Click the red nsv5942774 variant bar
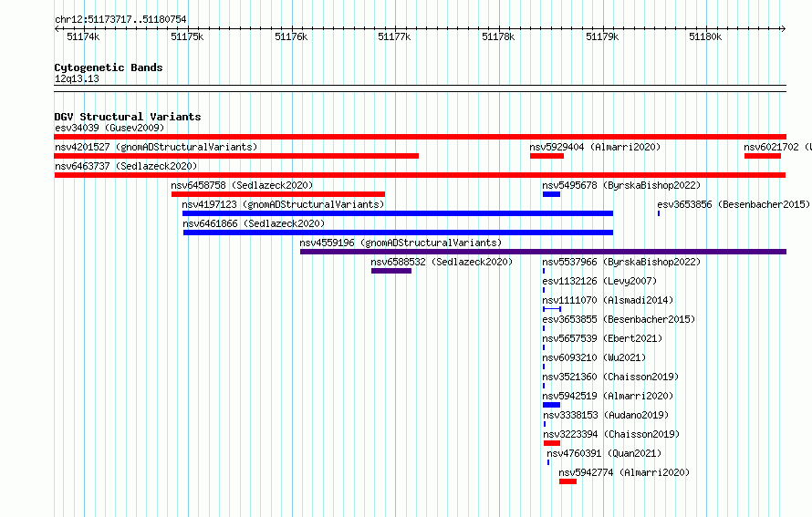This screenshot has height=517, width=812. (568, 481)
